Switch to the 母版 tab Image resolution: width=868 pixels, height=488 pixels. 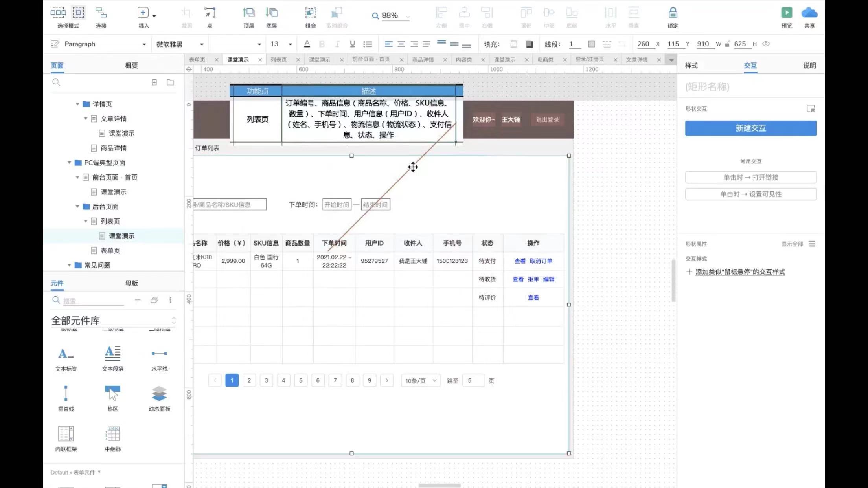(x=131, y=283)
